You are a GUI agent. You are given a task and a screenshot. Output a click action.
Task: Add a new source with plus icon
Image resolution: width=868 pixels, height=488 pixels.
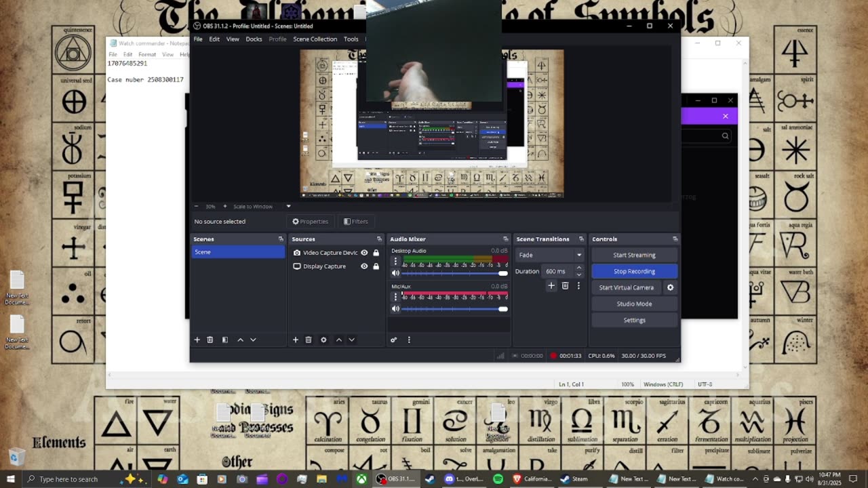(295, 340)
